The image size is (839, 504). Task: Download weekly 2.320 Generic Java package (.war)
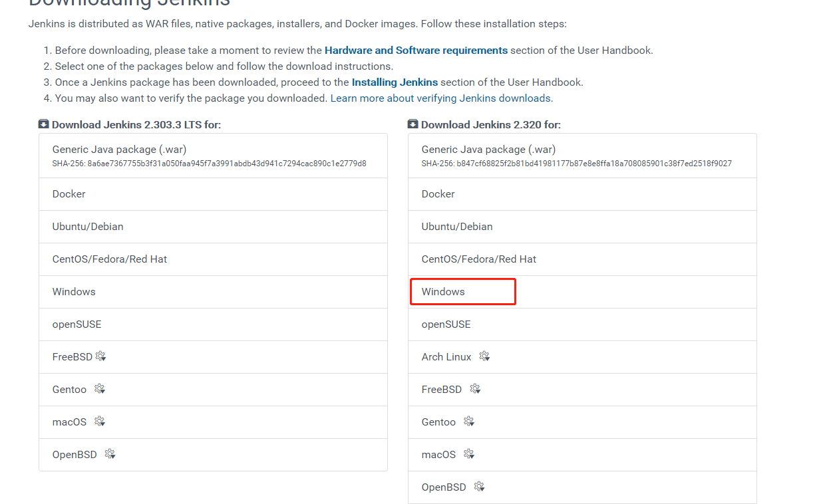582,156
